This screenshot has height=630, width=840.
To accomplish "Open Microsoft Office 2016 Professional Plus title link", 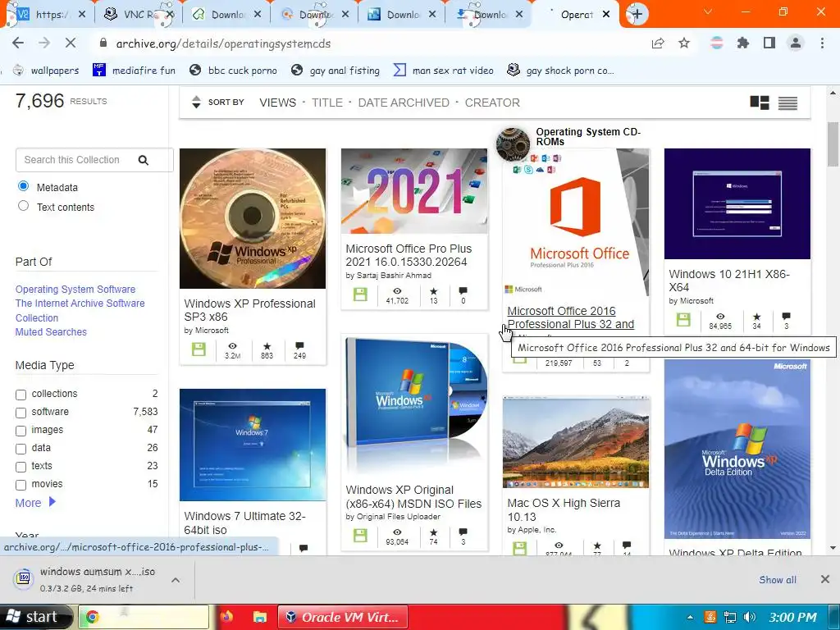I will point(571,317).
